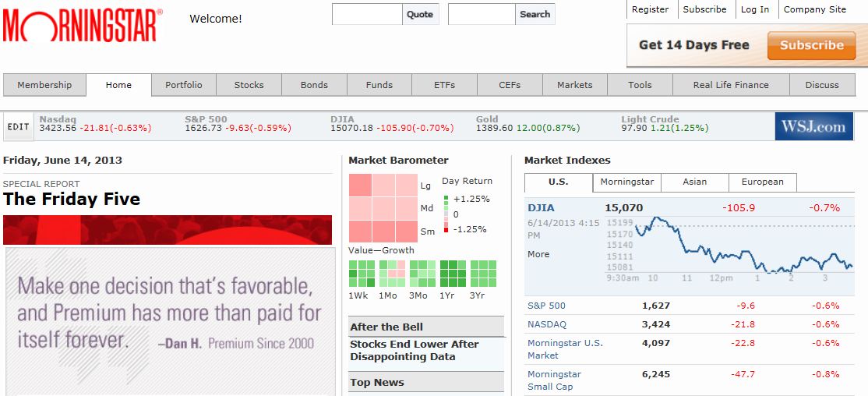Image resolution: width=868 pixels, height=396 pixels.
Task: Open the Log In link
Action: pos(755,9)
